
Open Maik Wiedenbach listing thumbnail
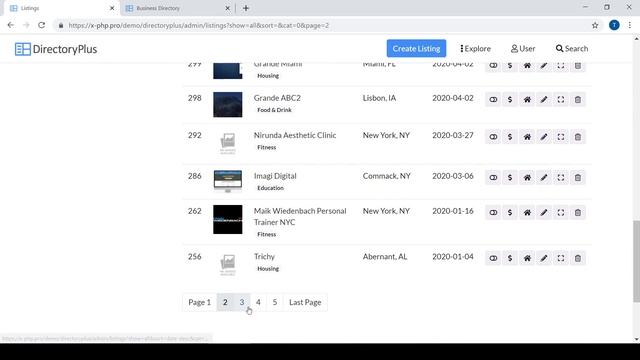click(x=228, y=220)
